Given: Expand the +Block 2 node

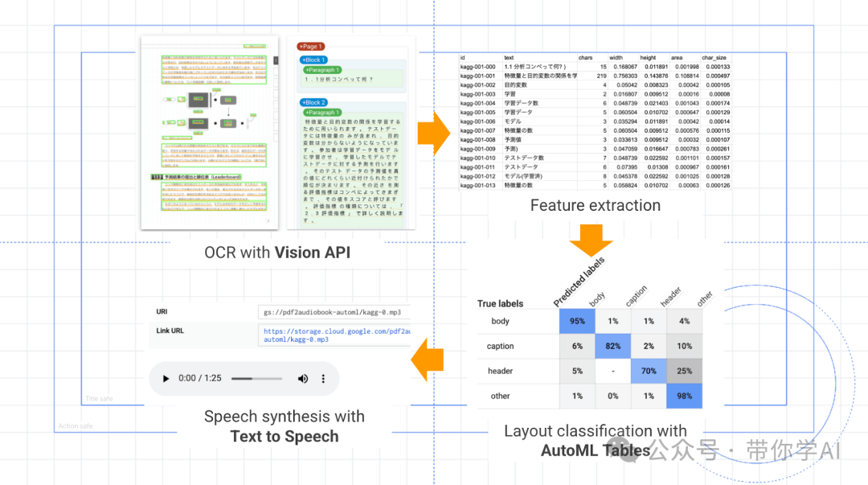Looking at the screenshot, I should 314,102.
